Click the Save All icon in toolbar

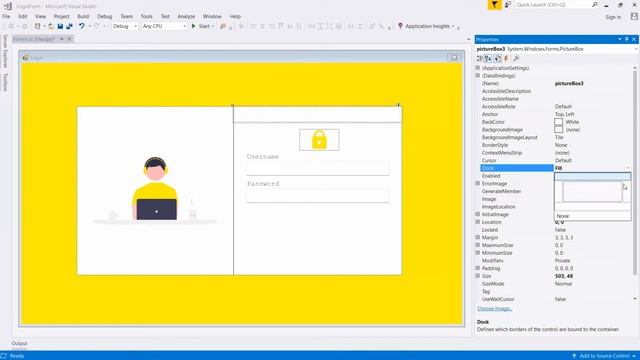click(69, 26)
